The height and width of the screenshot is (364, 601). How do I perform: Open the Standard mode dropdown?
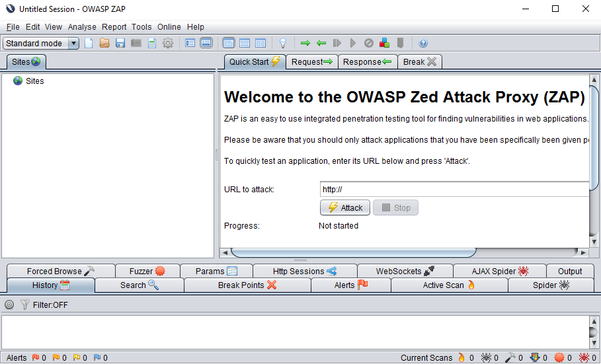[x=41, y=44]
